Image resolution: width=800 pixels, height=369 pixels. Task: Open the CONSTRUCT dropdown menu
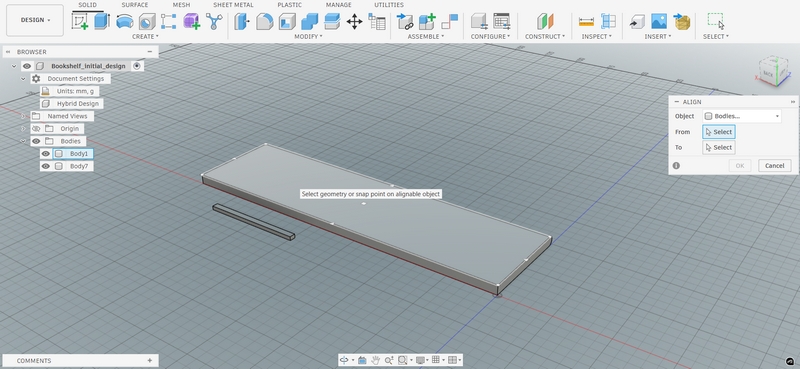(545, 36)
